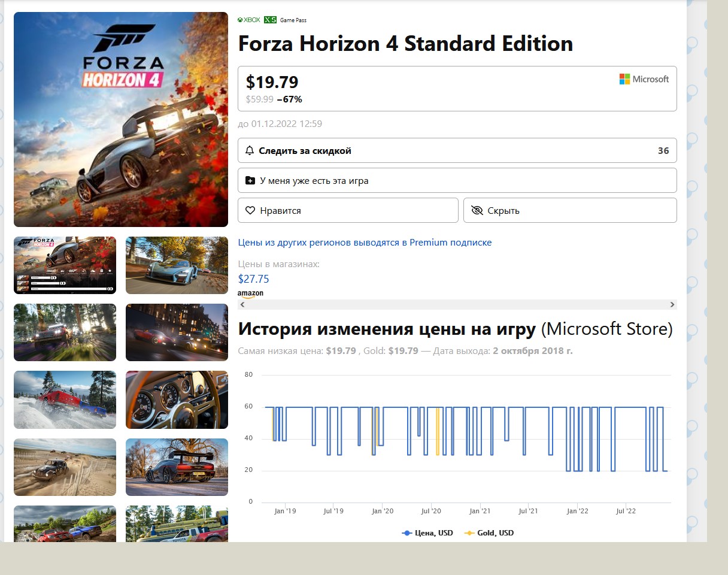
Task: Click the crossed-eye icon next to Скрыть
Action: click(477, 211)
